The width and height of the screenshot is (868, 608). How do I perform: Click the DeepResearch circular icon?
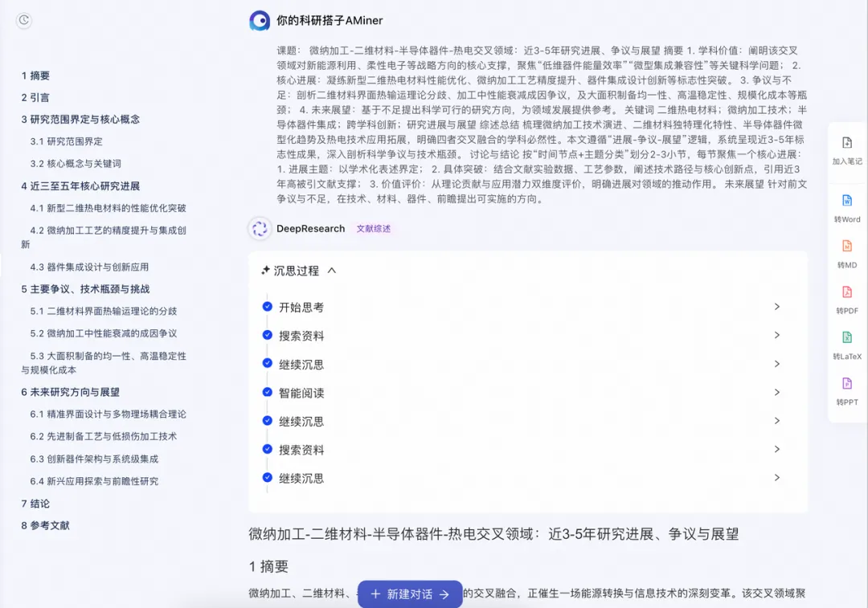tap(260, 229)
